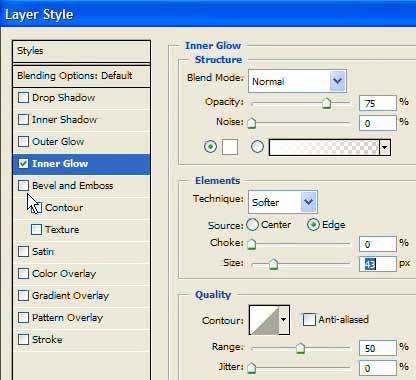The height and width of the screenshot is (380, 416).
Task: Enable the Satin checkbox
Action: pyautogui.click(x=23, y=251)
